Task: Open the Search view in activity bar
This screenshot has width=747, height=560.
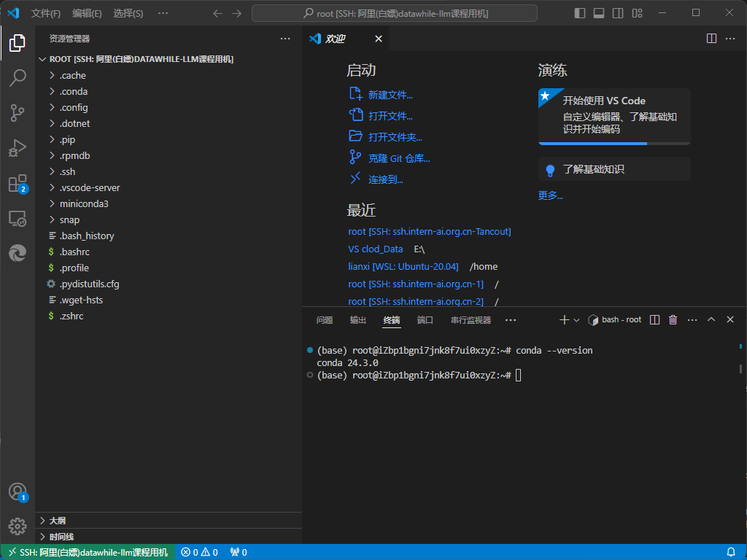Action: tap(18, 78)
